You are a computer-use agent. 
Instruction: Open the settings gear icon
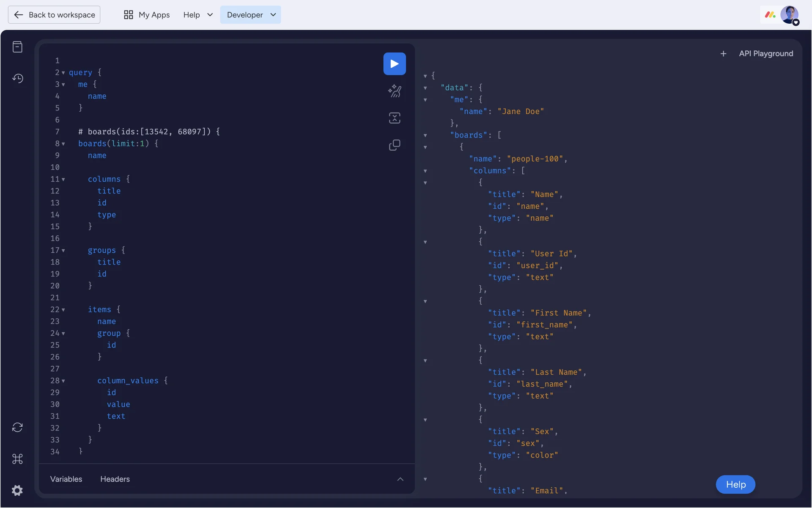(17, 490)
